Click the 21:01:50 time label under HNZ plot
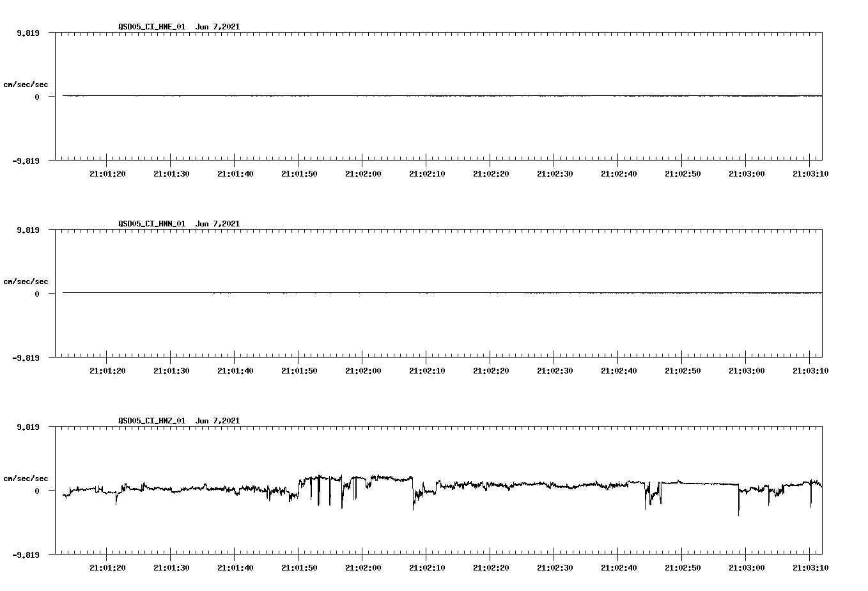The image size is (868, 591). 299,568
